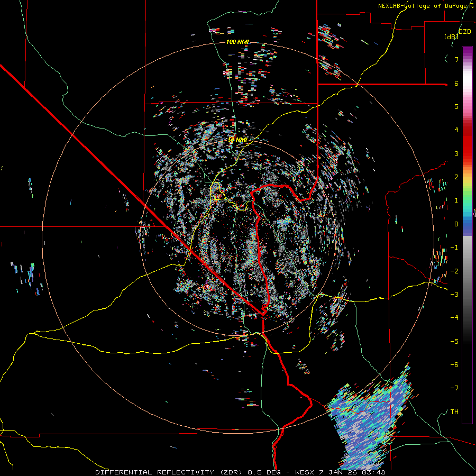Click the "6" value on the color scale
The image size is (476, 476).
(456, 83)
